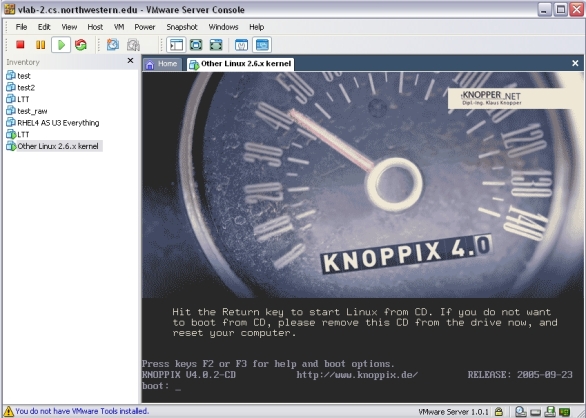The image size is (586, 418).
Task: Click 'You do not have VMware Tools installed' message
Action: click(x=82, y=411)
